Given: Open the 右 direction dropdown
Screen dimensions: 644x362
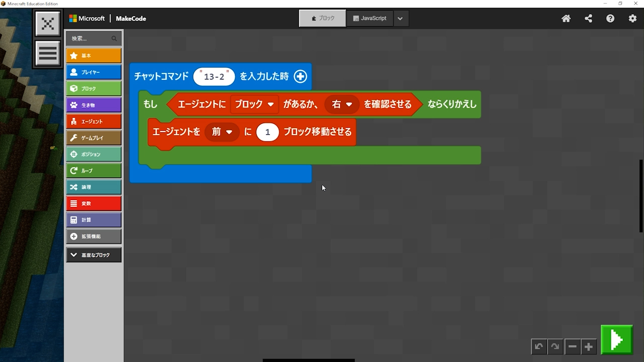Looking at the screenshot, I should [342, 104].
